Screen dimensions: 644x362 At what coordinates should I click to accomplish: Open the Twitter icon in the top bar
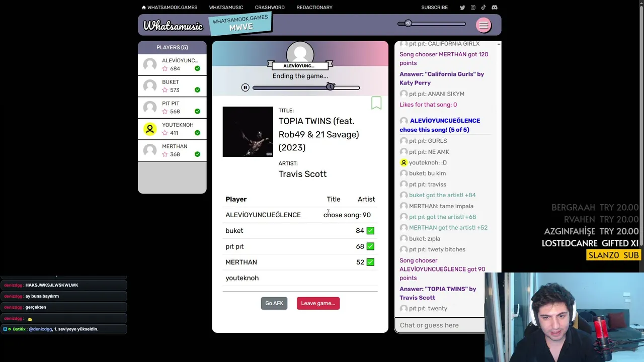tap(462, 8)
